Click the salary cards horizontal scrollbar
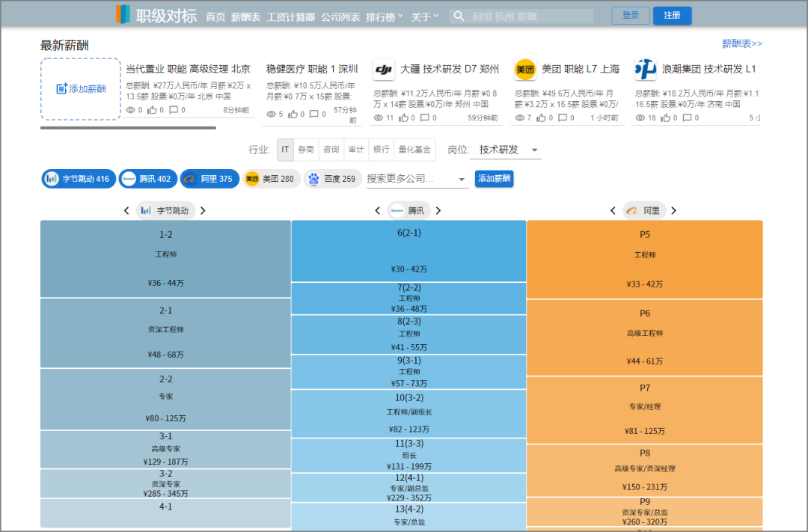The image size is (808, 532). tap(129, 128)
